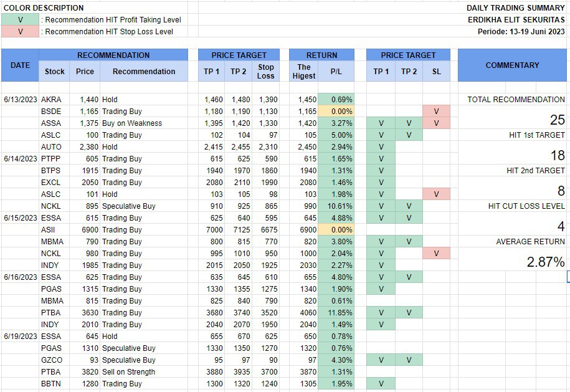This screenshot has width=570, height=392.
Task: Click the red SL V mark in BSDE row
Action: [x=436, y=112]
